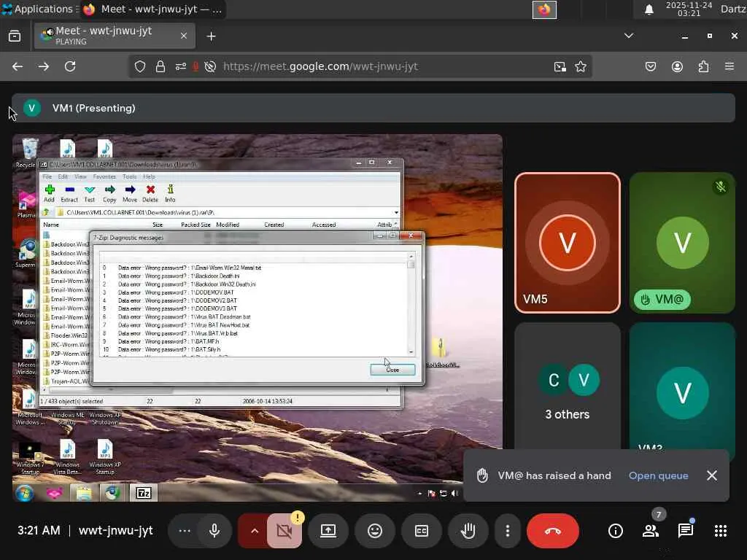Raise your hand in the meeting

point(468,531)
